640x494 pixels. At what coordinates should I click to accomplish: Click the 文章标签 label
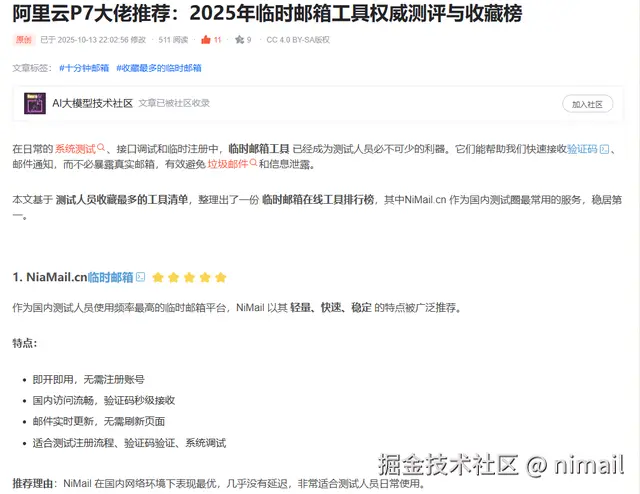tap(32, 68)
